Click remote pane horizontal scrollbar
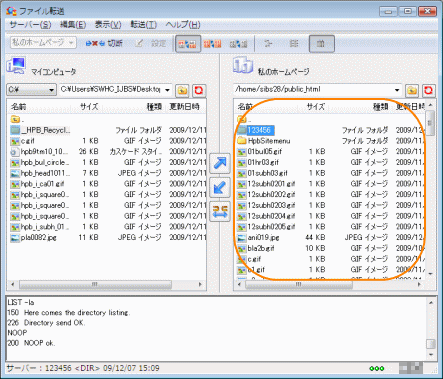This screenshot has width=443, height=379. [x=299, y=285]
